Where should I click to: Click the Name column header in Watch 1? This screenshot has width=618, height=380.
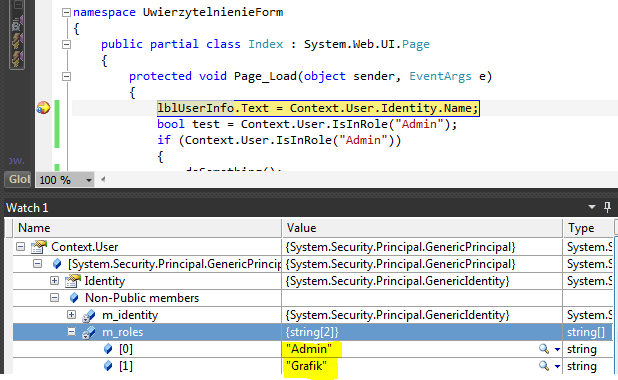click(147, 228)
